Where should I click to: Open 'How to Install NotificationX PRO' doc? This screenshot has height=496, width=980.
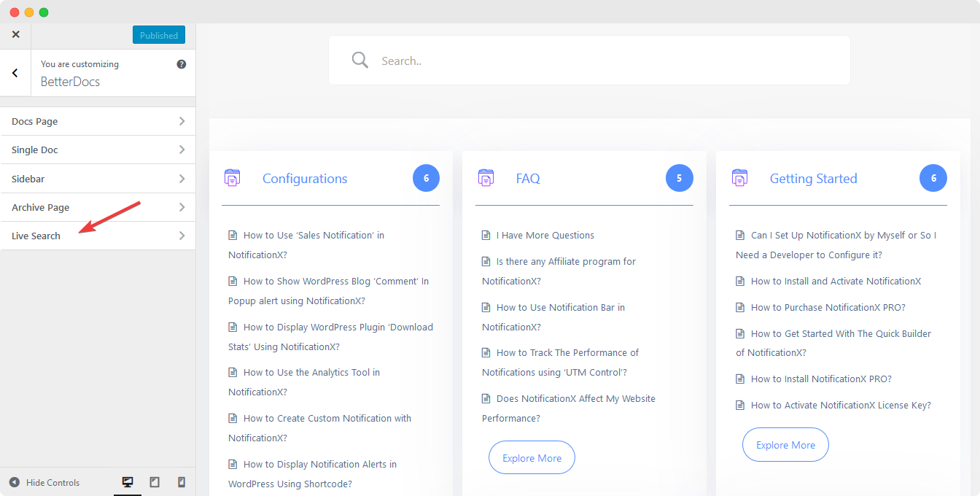(822, 379)
